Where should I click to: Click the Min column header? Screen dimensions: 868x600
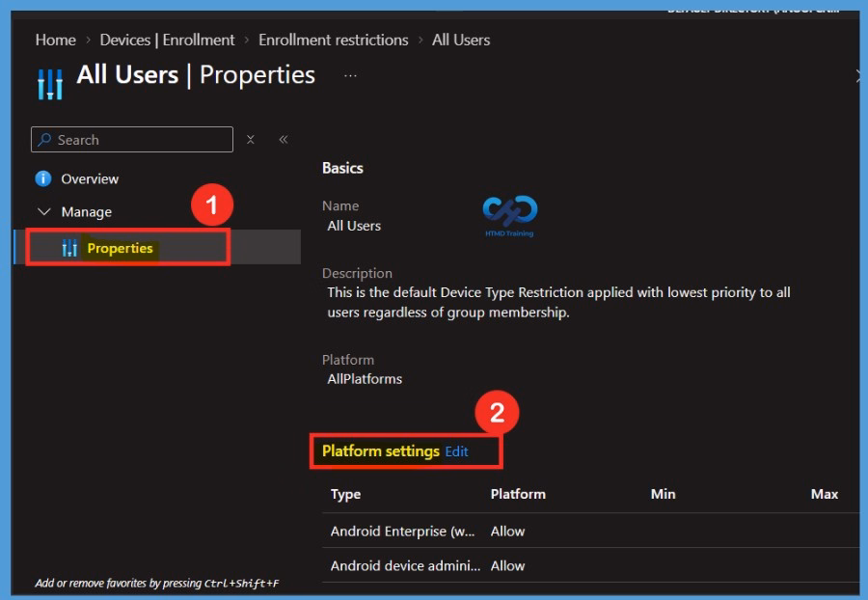(663, 494)
